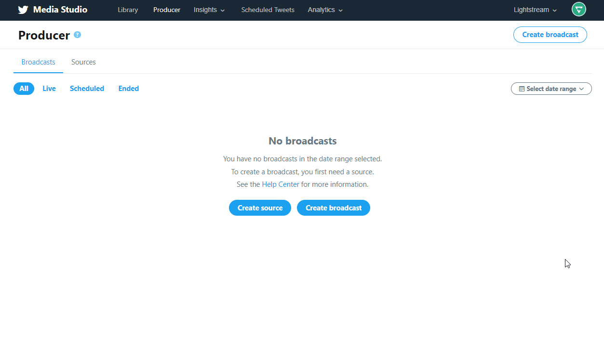The width and height of the screenshot is (604, 364).
Task: Go to Producer in top navigation
Action: 167,10
